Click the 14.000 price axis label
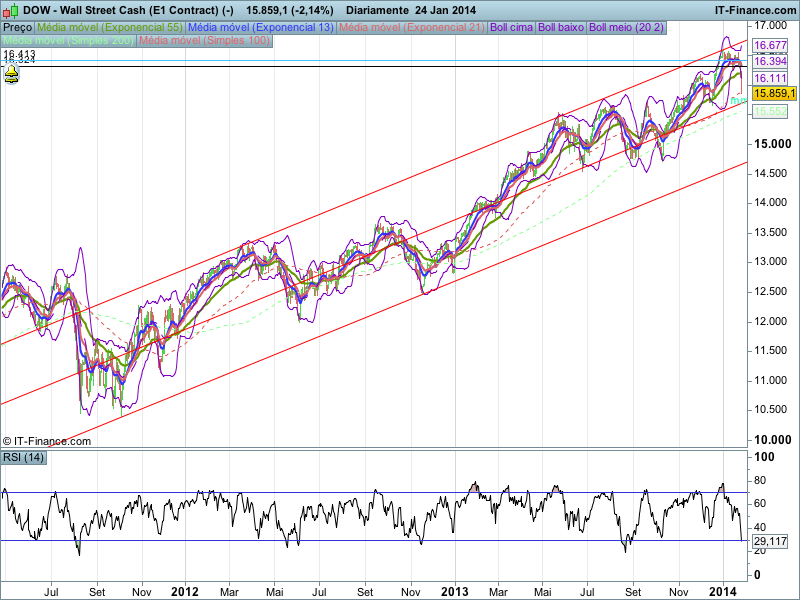The width and height of the screenshot is (800, 600). tap(770, 203)
